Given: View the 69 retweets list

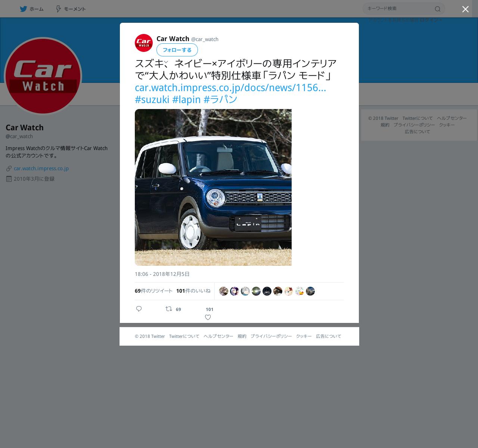Looking at the screenshot, I should point(153,291).
